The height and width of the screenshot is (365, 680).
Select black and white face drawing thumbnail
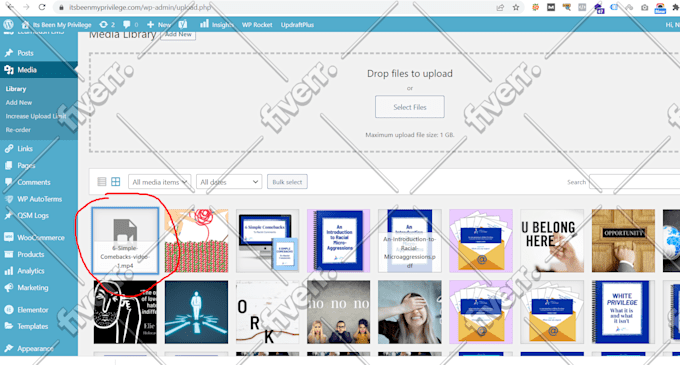pos(125,312)
